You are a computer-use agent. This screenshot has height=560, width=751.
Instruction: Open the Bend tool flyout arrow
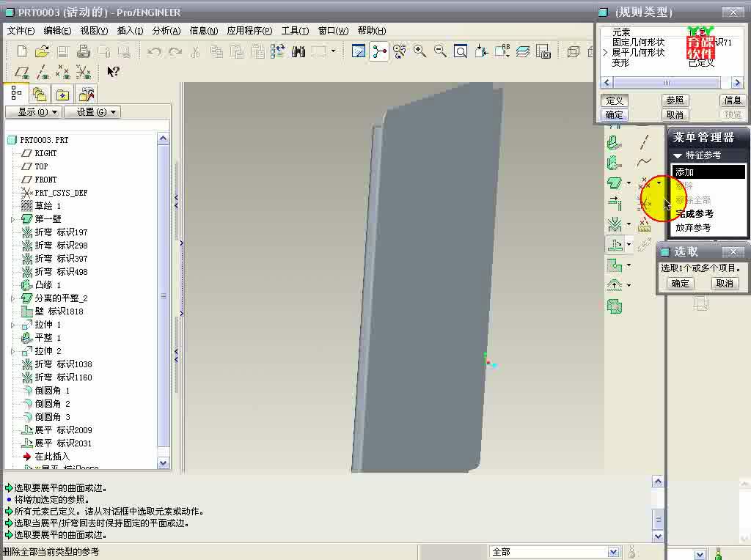pos(629,224)
